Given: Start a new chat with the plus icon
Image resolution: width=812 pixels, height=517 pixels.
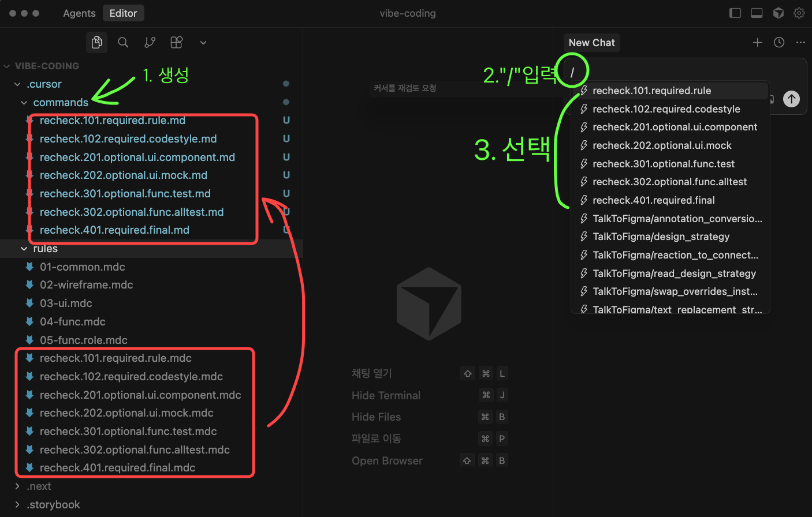Looking at the screenshot, I should 758,42.
